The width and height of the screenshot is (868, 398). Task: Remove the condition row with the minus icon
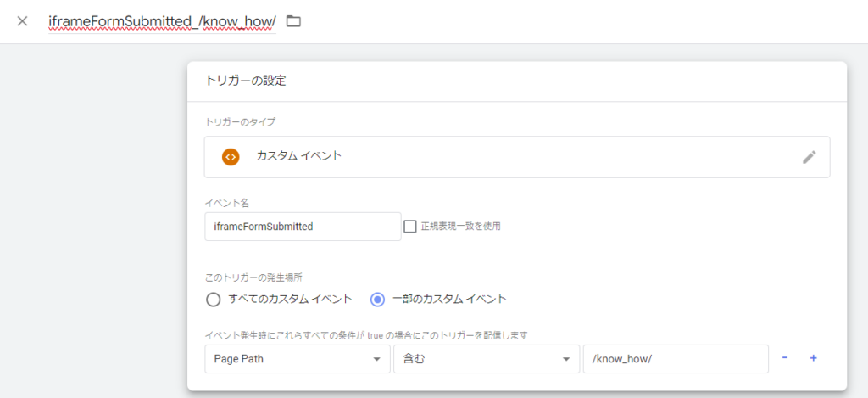point(784,358)
